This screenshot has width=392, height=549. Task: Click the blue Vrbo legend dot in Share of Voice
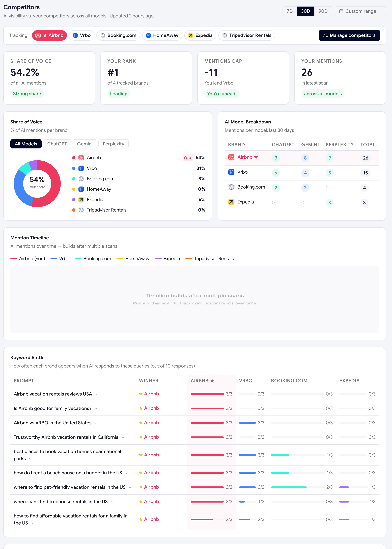74,168
